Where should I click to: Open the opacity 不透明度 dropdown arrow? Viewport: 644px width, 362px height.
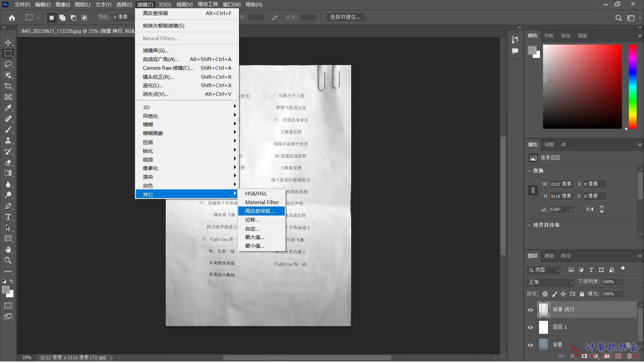tap(621, 282)
